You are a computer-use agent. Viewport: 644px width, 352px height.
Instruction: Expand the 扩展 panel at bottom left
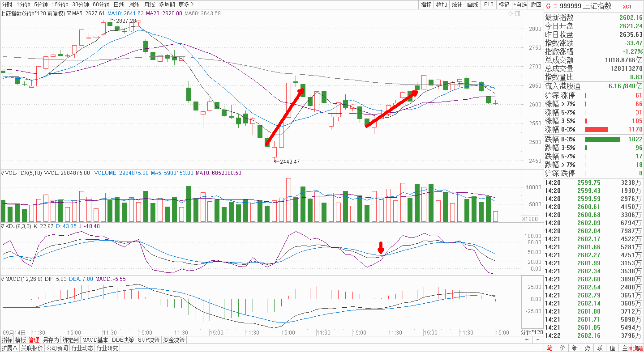point(9,348)
